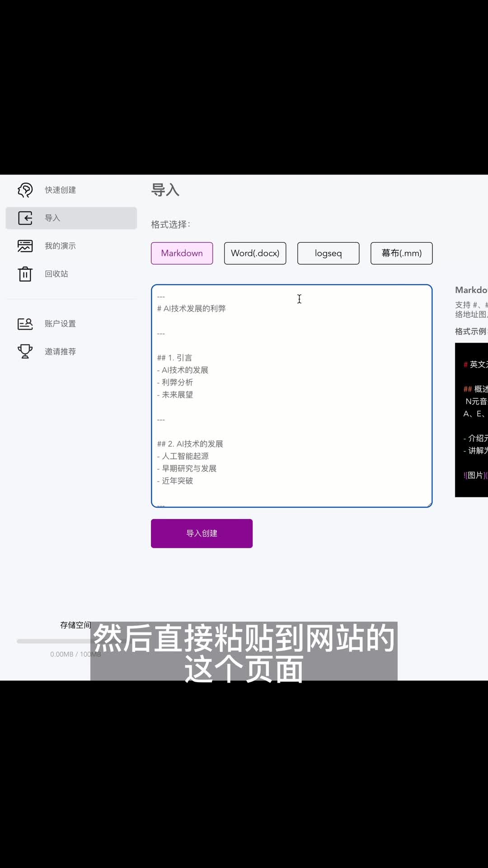Click the 导入 arrow icon in sidebar

(25, 218)
